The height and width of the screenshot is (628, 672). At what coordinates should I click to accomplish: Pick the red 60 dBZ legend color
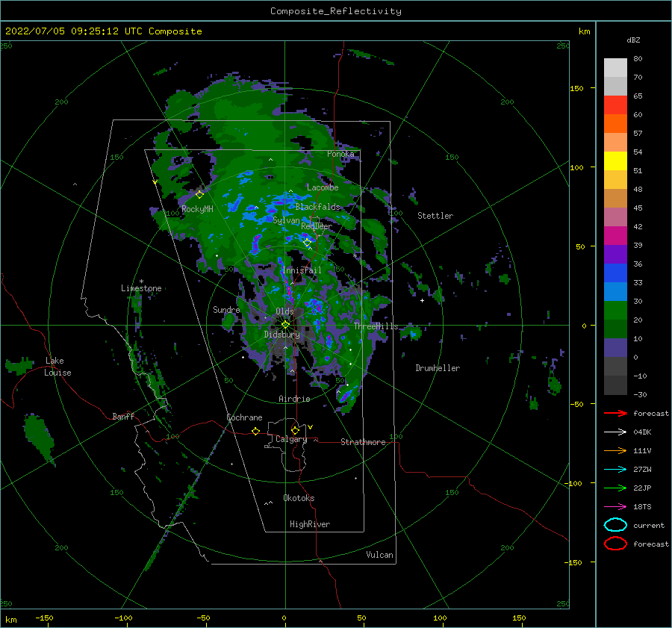point(615,105)
